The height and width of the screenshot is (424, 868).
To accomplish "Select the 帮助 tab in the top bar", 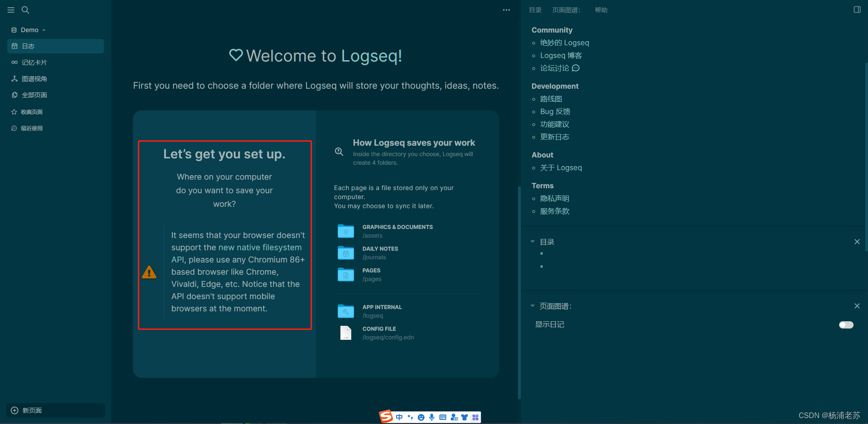I will (x=601, y=10).
